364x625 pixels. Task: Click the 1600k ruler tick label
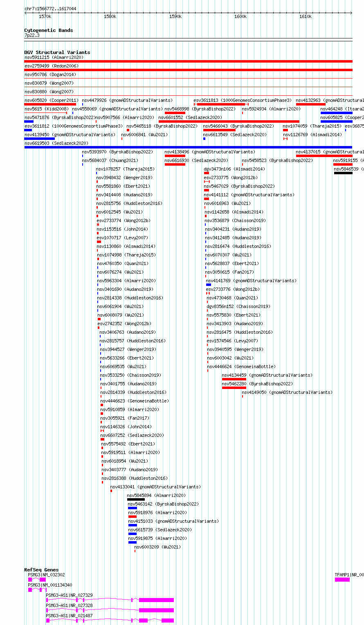(x=240, y=16)
